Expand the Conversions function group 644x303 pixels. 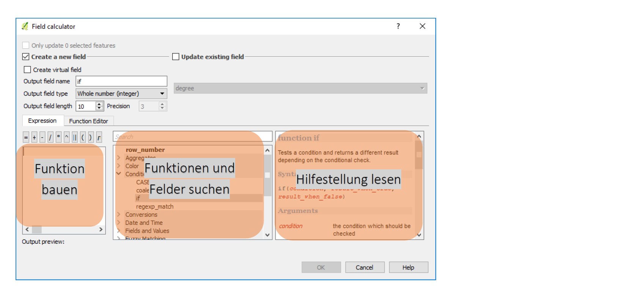point(118,215)
